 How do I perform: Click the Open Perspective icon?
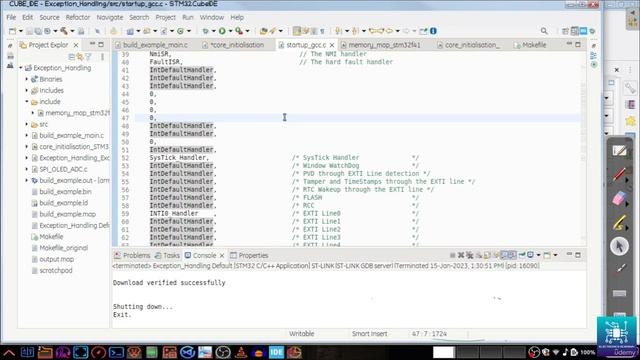pos(565,31)
